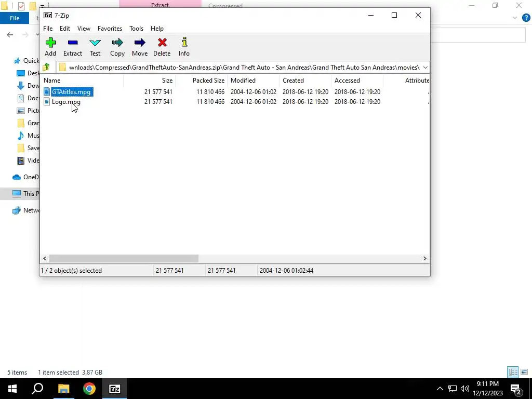532x399 pixels.
Task: Open the Help menu
Action: 157,29
